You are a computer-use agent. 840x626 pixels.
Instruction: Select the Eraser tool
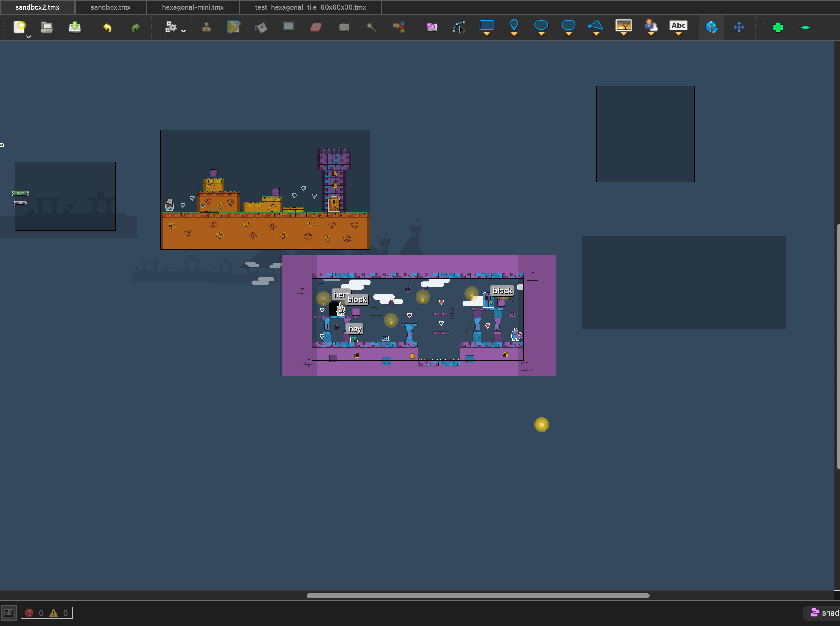tap(316, 27)
